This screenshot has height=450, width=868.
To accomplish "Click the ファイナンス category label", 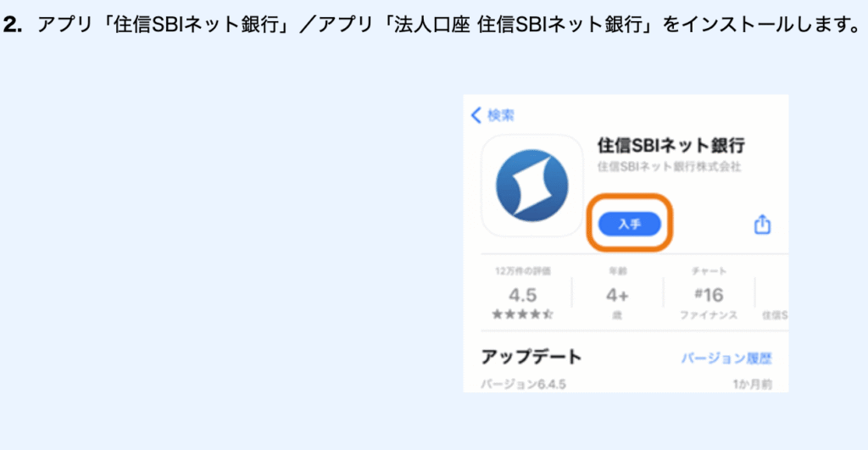I will (x=709, y=315).
